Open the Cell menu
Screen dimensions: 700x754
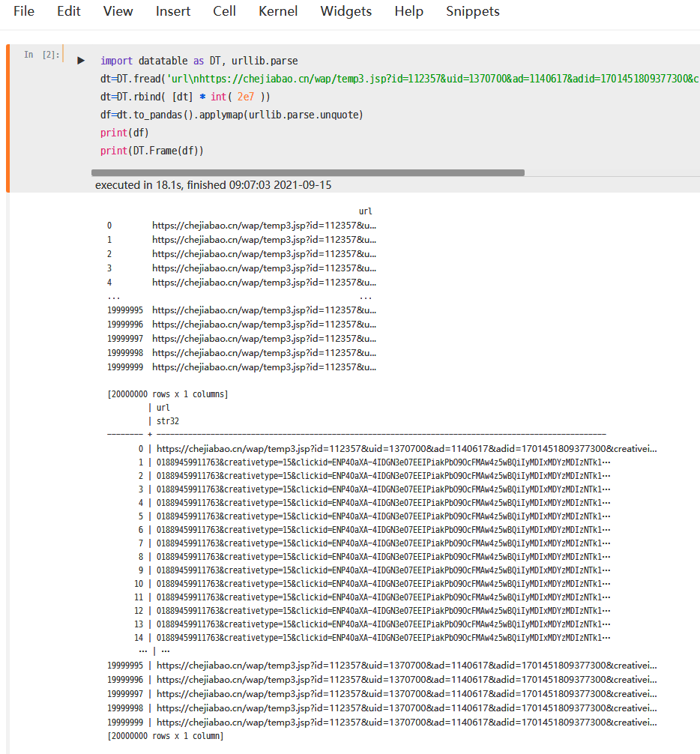(x=225, y=11)
